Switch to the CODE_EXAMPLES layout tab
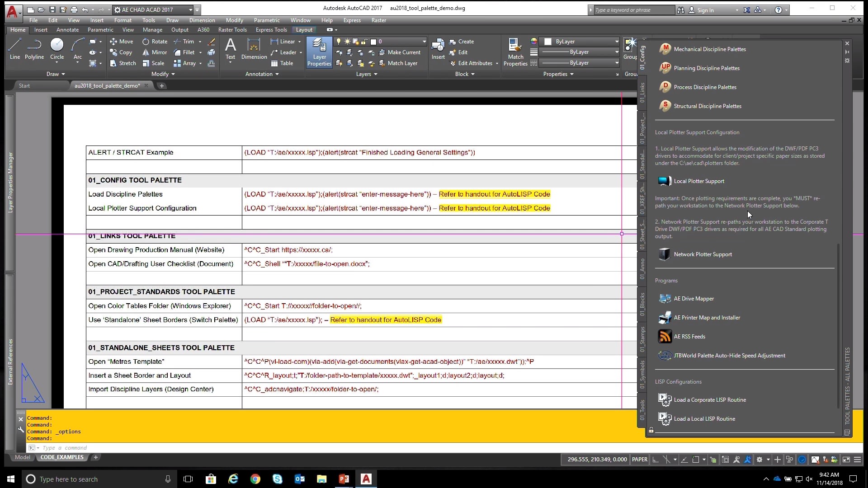 click(62, 457)
